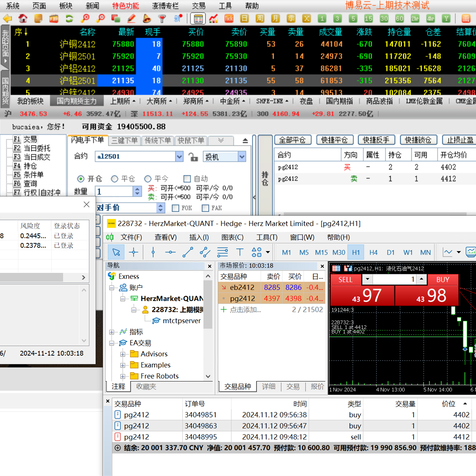Expand the Advisors folder in navigator
This screenshot has height=476, width=476.
123,354
